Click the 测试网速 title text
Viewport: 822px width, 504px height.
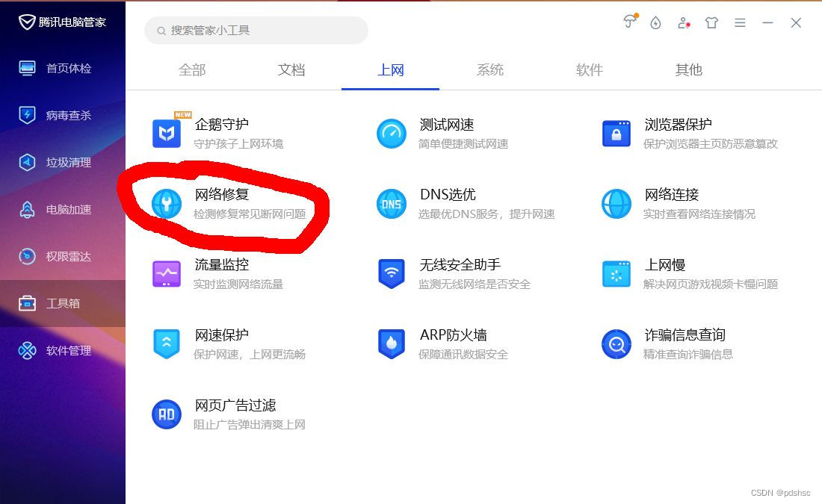tap(447, 125)
